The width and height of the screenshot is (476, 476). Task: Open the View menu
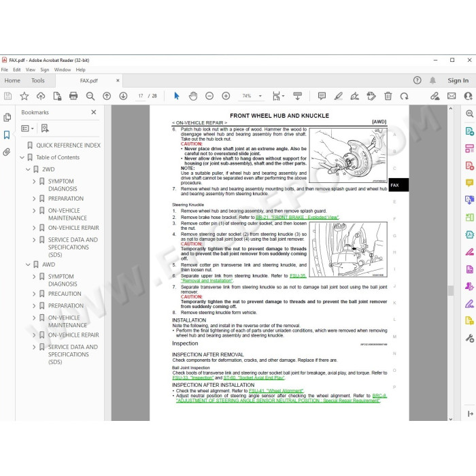(31, 70)
